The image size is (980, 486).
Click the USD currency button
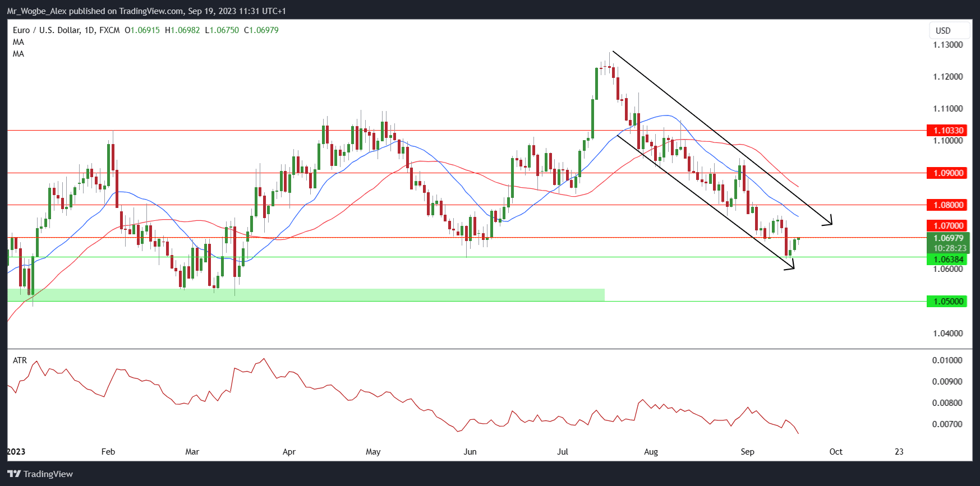tap(949, 30)
